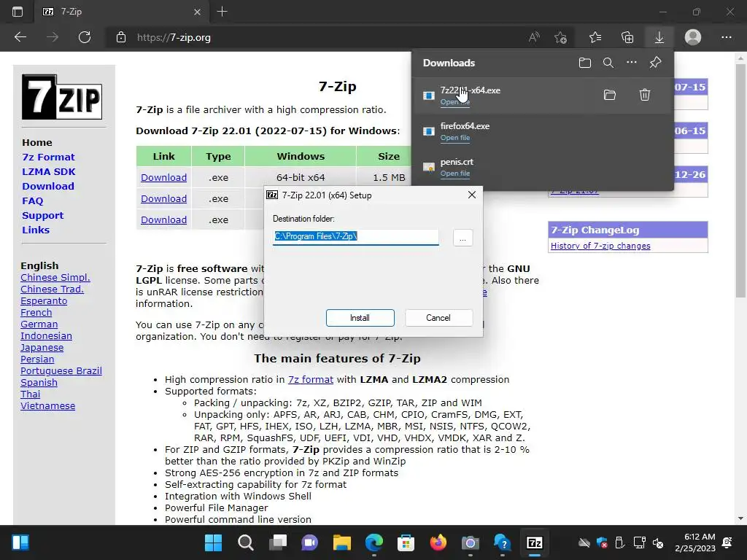Click the 7ZIP logo image

[62, 97]
